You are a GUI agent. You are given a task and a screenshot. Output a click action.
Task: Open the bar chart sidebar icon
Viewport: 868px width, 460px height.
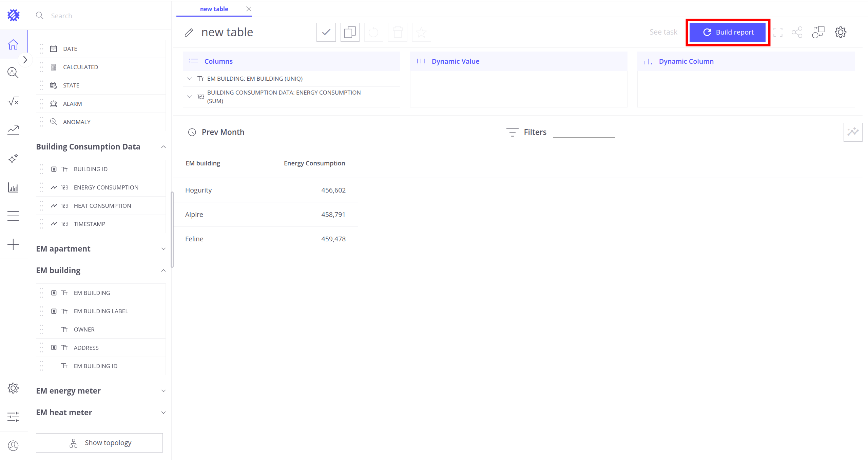point(13,187)
